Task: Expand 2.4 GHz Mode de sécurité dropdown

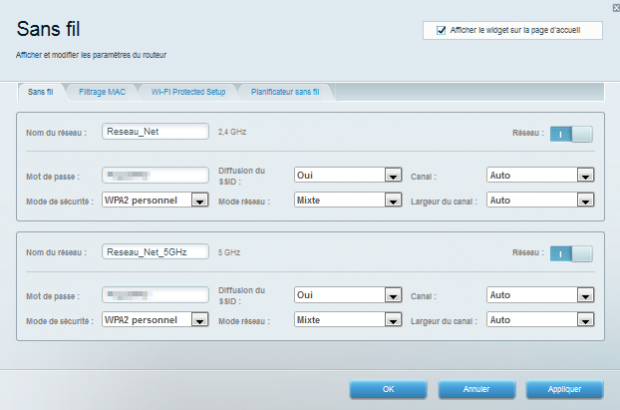Action: 199,200
